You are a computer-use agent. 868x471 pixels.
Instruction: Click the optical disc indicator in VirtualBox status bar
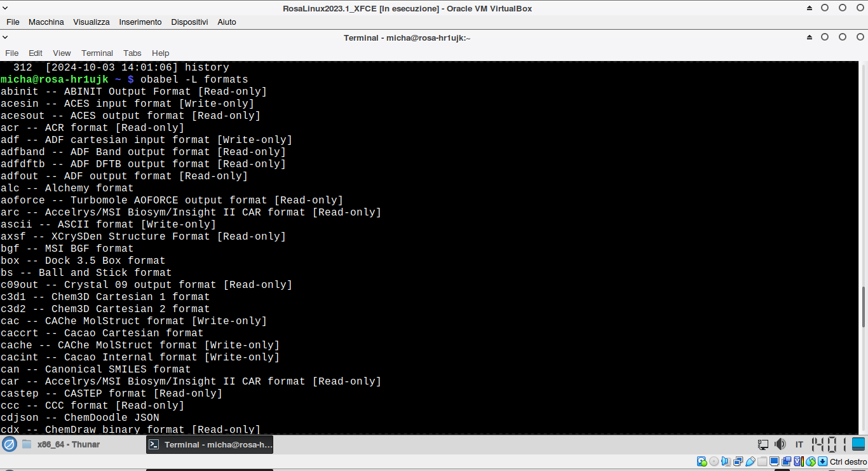click(714, 461)
